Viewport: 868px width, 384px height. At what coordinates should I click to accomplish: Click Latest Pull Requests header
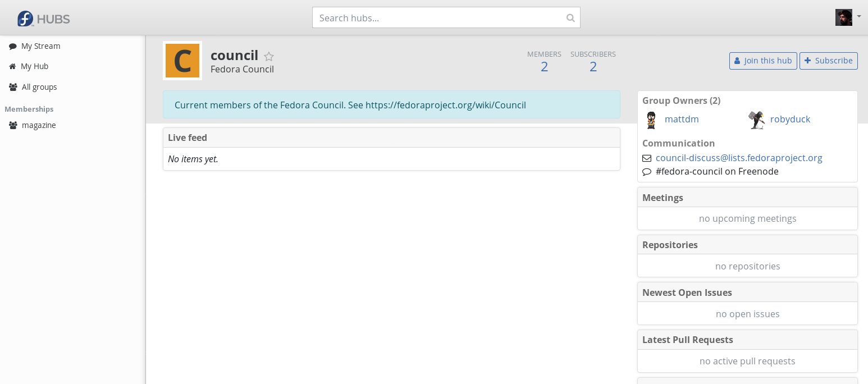747,340
